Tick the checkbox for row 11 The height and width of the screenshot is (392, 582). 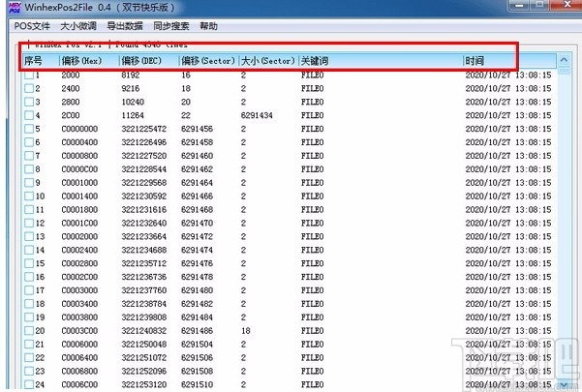click(x=29, y=209)
